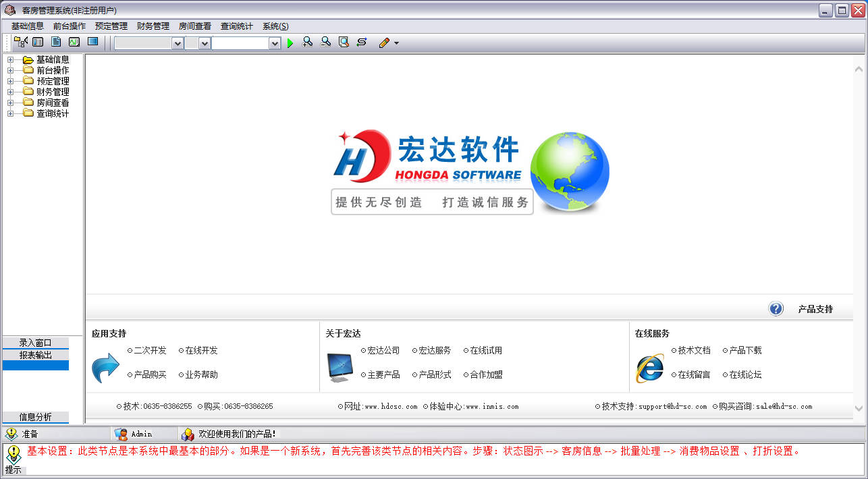
Task: Expand the 前台操作 tree node
Action: click(10, 70)
